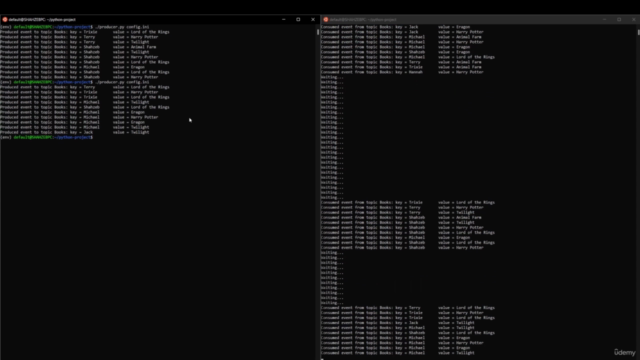Click the right terminal's vertical scrollbar thumb
Screen dimensions: 640x360
tap(638, 32)
